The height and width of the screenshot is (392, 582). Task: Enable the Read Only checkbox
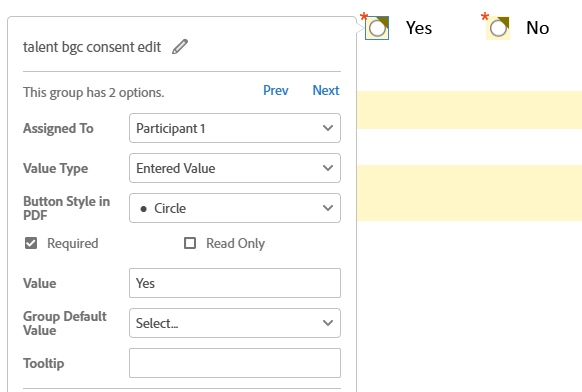coord(190,243)
